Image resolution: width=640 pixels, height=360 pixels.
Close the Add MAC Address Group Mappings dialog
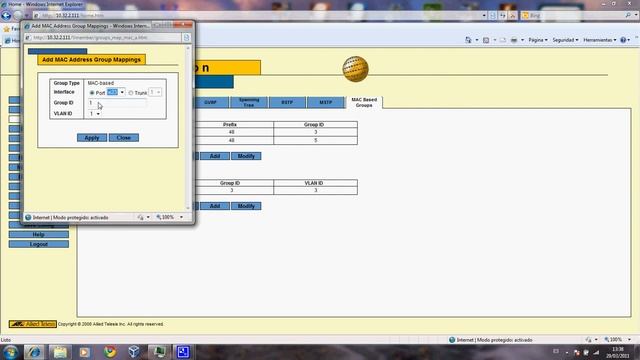pos(124,138)
